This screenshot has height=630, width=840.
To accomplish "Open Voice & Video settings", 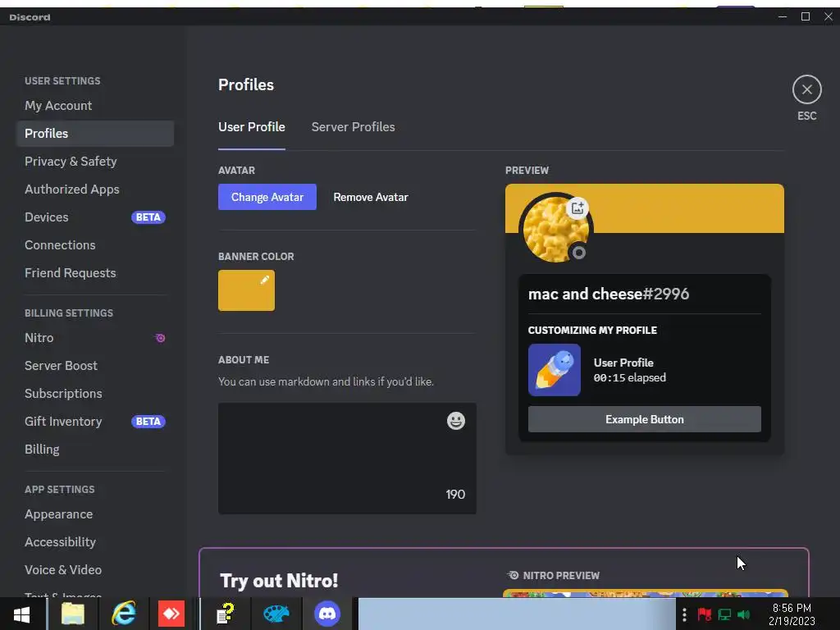I will (95, 570).
